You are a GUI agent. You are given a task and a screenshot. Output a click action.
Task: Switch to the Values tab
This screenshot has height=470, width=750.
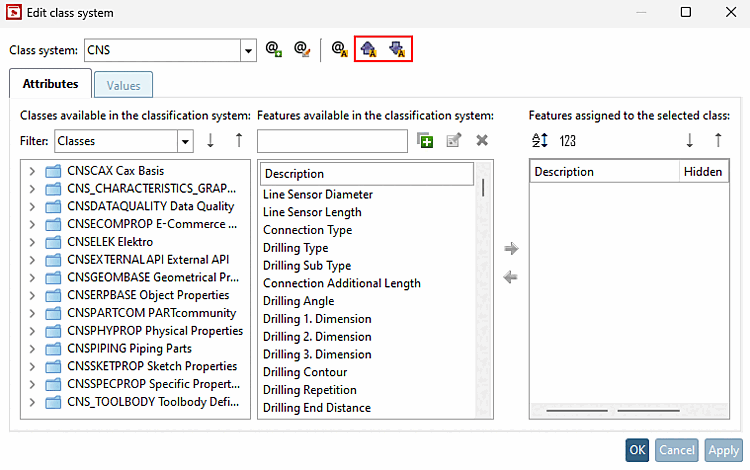point(123,85)
